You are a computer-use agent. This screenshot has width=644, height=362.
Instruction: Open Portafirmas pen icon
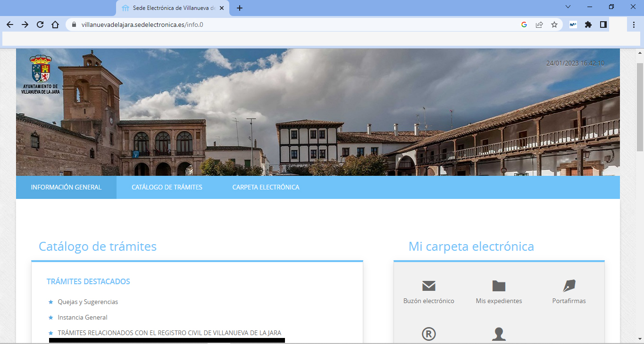pyautogui.click(x=569, y=286)
